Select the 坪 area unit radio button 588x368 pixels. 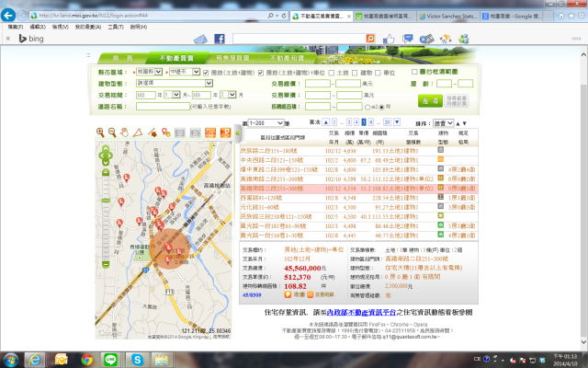click(381, 107)
